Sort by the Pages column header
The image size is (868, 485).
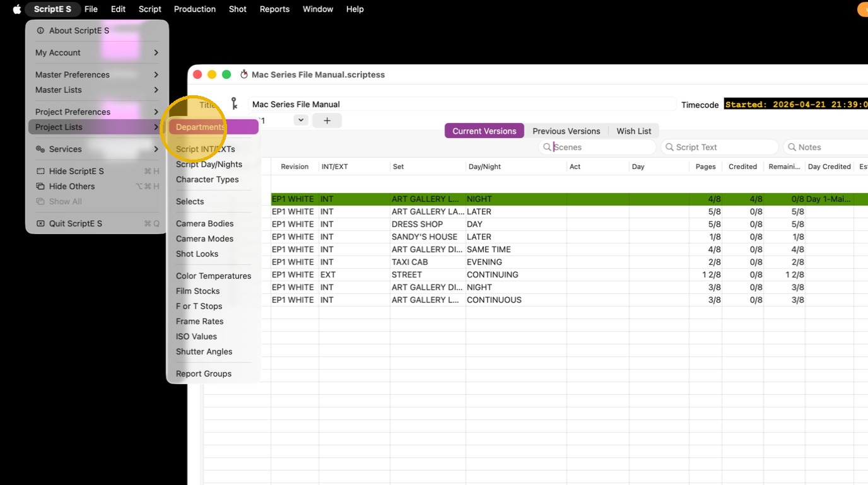pos(705,167)
